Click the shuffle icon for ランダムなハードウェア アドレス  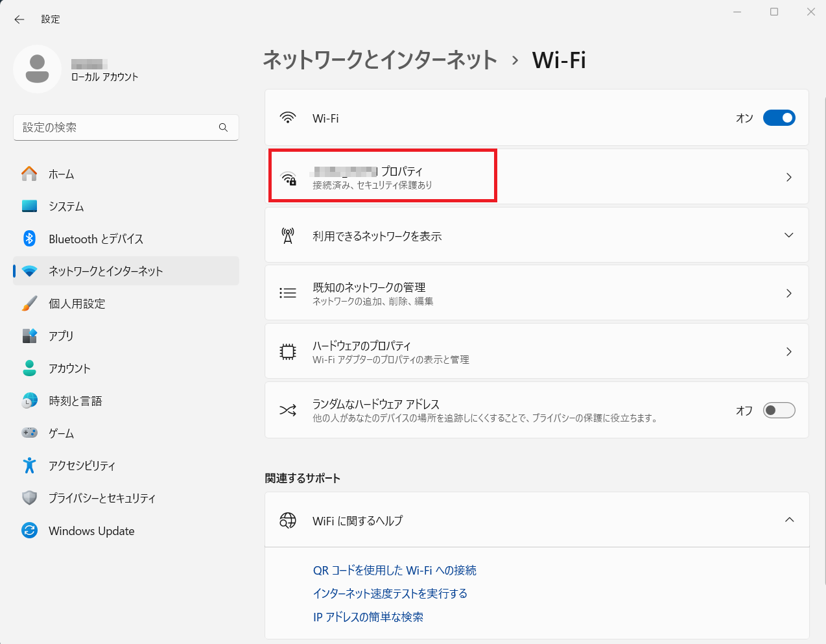[288, 410]
